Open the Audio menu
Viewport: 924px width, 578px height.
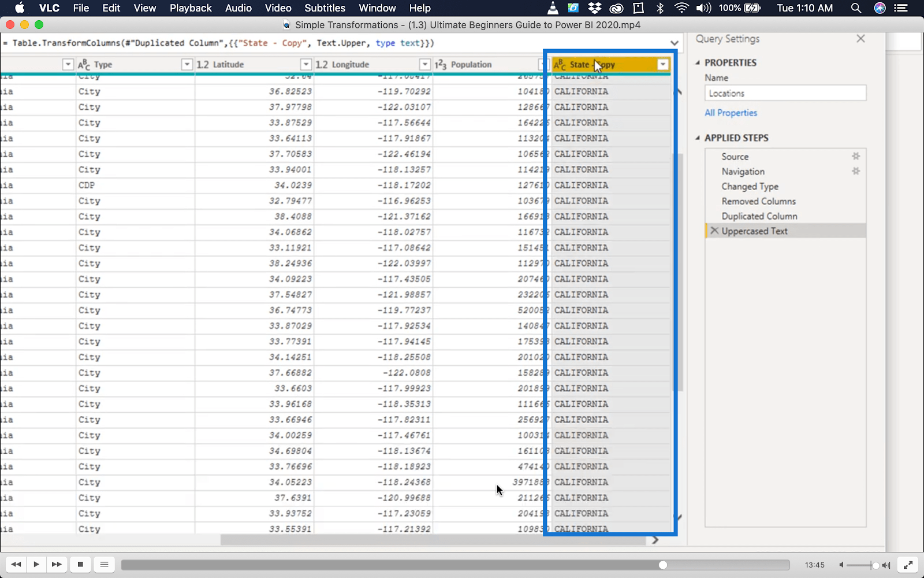(239, 8)
